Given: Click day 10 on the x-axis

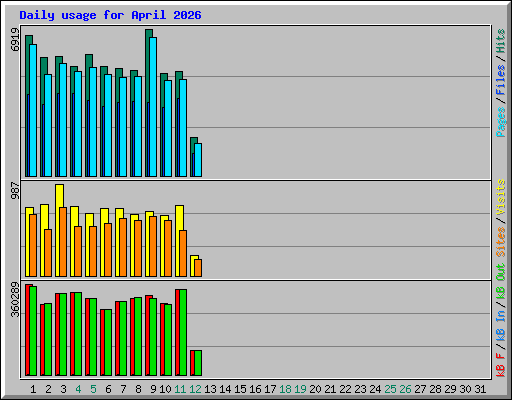Looking at the screenshot, I should click(165, 389).
